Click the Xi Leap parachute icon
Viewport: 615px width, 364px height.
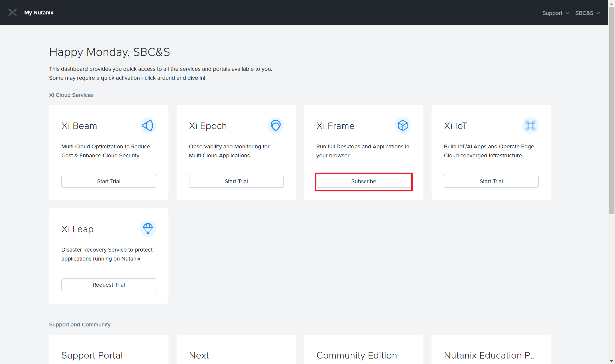tap(148, 229)
